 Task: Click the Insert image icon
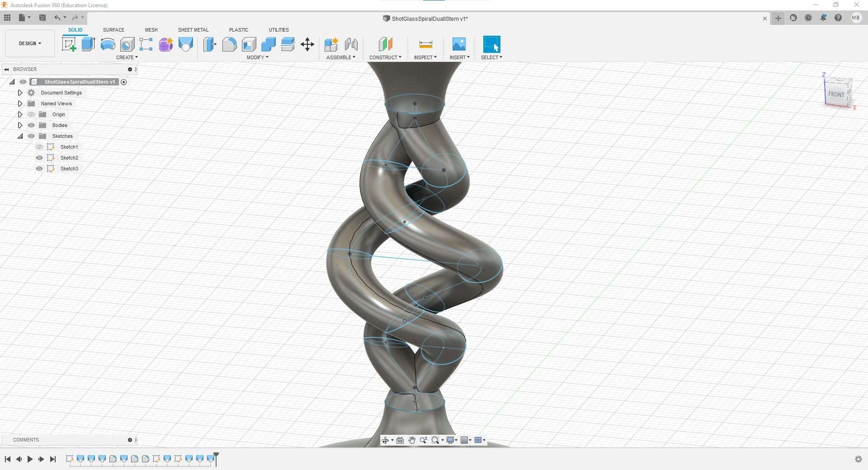pos(459,44)
